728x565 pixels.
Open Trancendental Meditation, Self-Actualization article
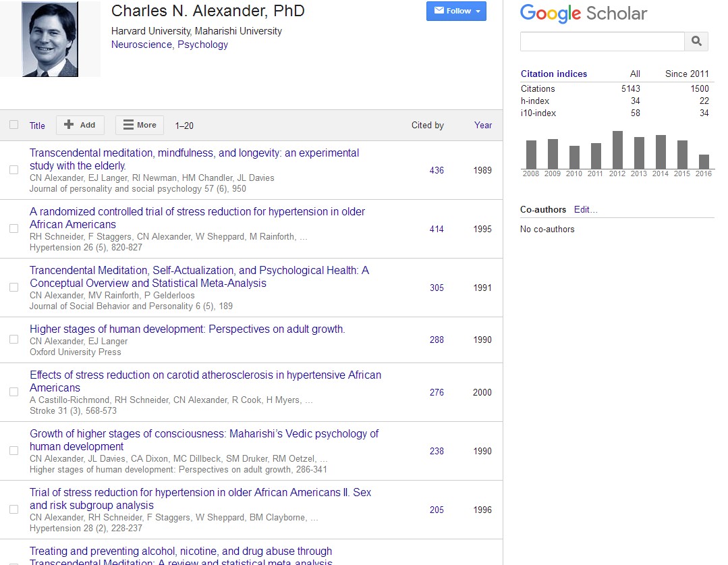(x=199, y=277)
